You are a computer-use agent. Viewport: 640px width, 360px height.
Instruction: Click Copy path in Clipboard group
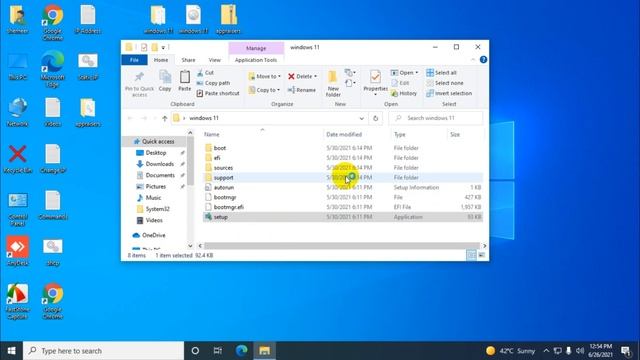tap(213, 83)
